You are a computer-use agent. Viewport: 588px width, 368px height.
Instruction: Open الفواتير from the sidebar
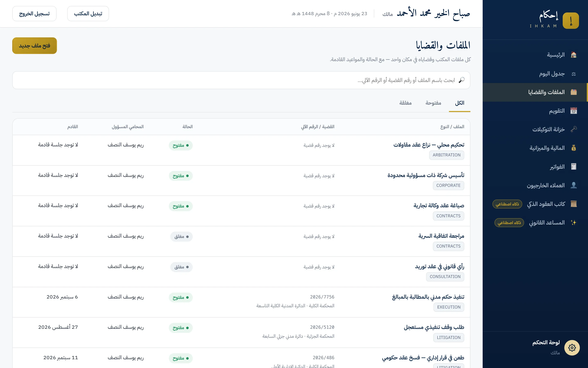[x=535, y=167]
